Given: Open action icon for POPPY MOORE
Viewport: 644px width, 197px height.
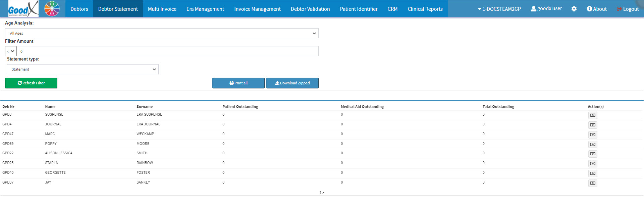Looking at the screenshot, I should [x=593, y=145].
